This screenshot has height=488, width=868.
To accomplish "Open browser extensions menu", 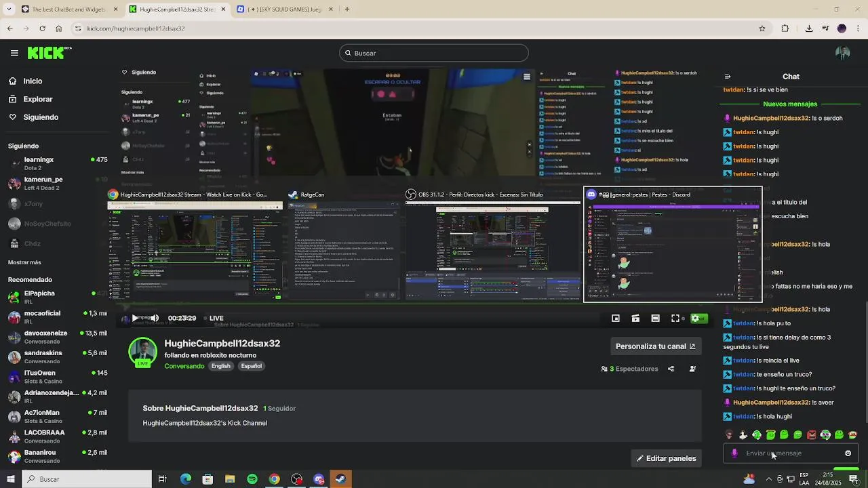I will point(785,28).
